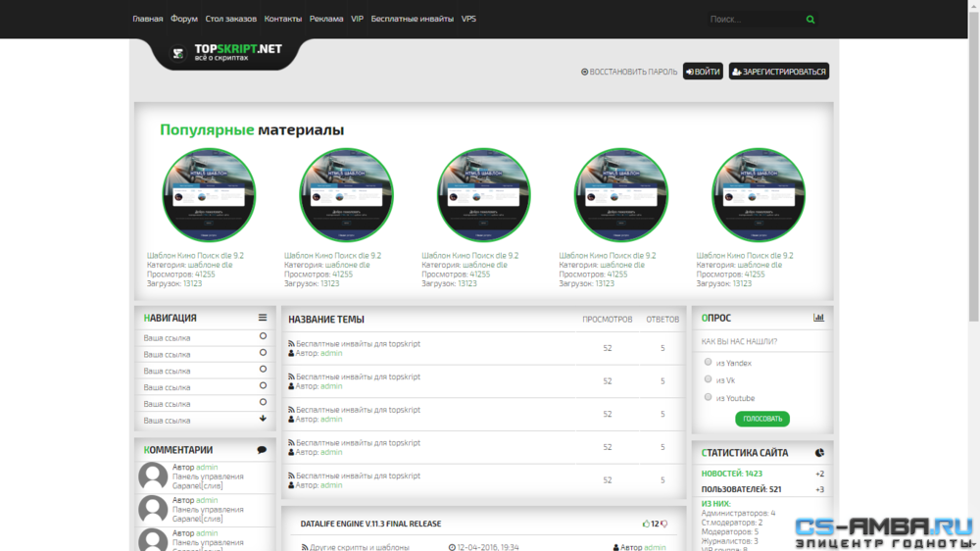Image resolution: width=980 pixels, height=551 pixels.
Task: Click the circle icon of fourth 'Ваша ссылка'
Action: pos(263,386)
